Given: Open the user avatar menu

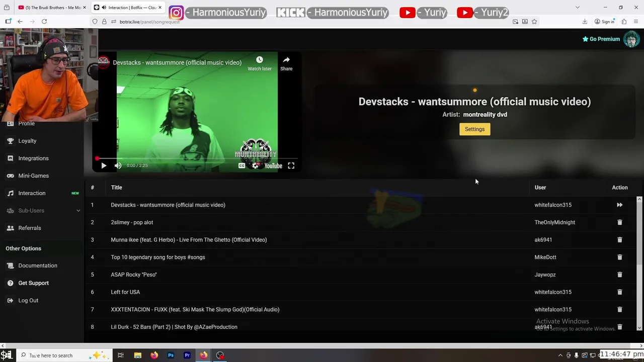Looking at the screenshot, I should click(x=631, y=39).
